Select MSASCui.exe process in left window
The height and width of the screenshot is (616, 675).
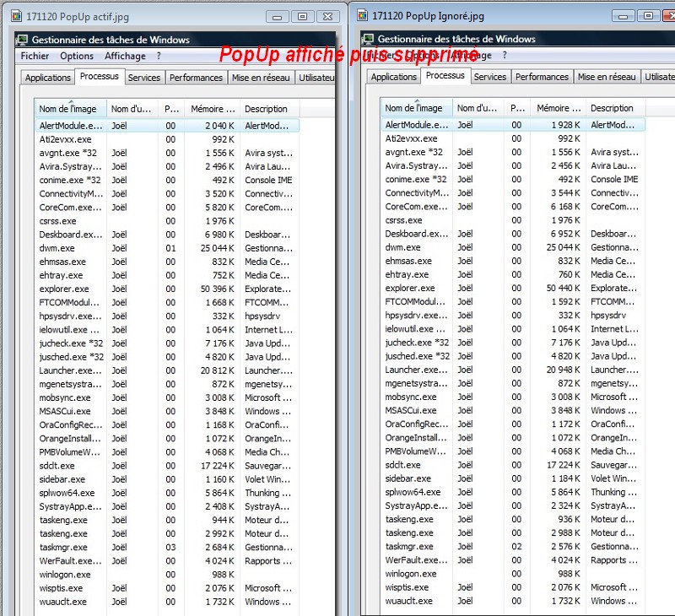pyautogui.click(x=167, y=411)
